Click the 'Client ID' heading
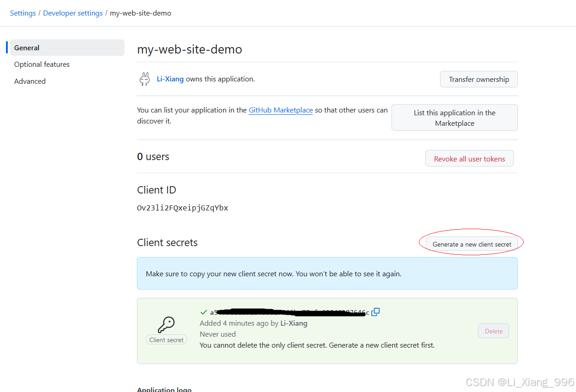 157,190
